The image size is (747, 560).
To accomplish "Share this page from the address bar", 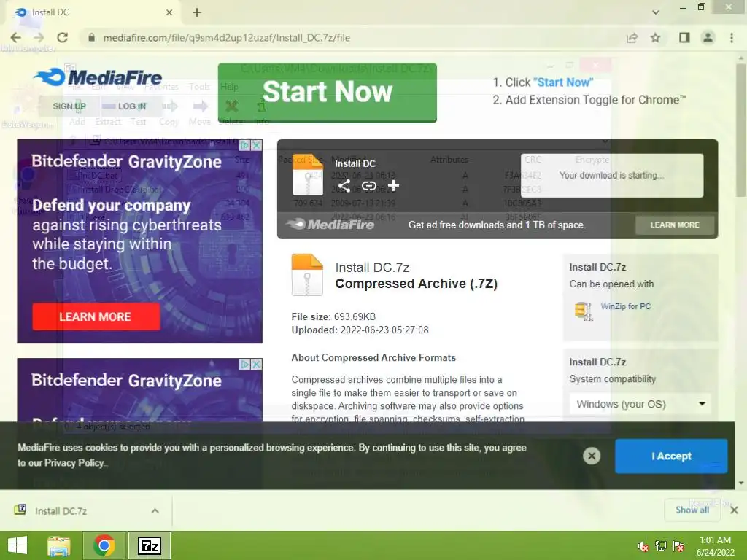I will pyautogui.click(x=632, y=38).
